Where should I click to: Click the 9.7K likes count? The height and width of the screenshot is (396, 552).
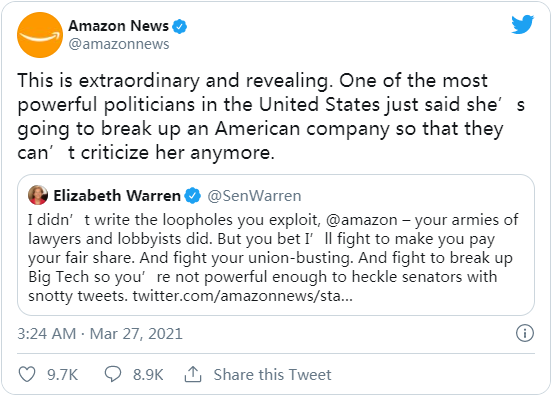62,375
